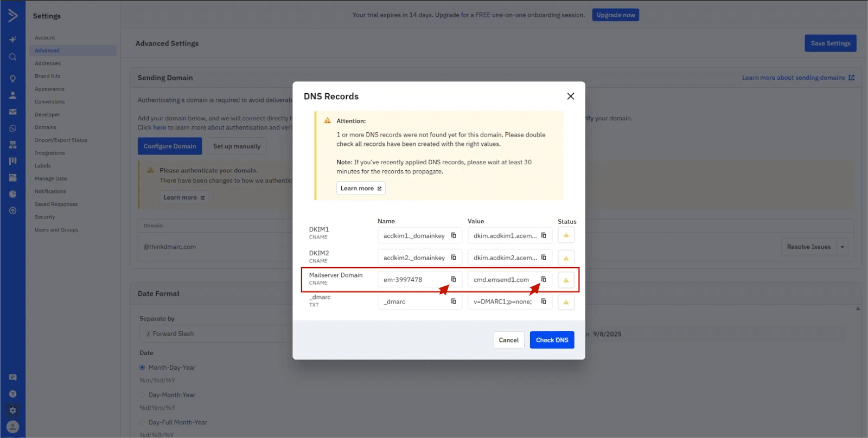Copy the DKIM2 value field
The height and width of the screenshot is (438, 868).
click(544, 257)
